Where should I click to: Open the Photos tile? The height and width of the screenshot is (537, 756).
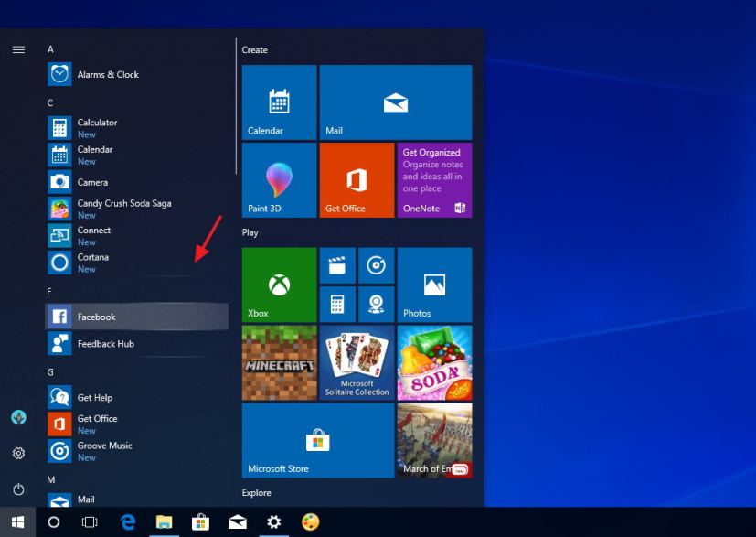(x=434, y=285)
